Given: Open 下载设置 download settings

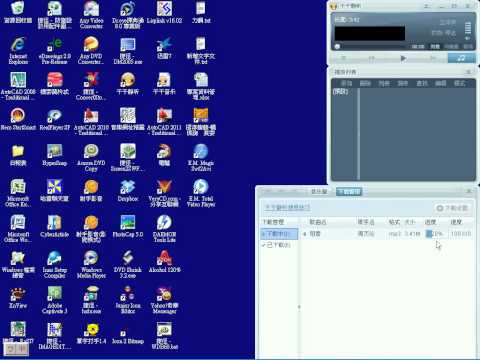Looking at the screenshot, I should 452,208.
